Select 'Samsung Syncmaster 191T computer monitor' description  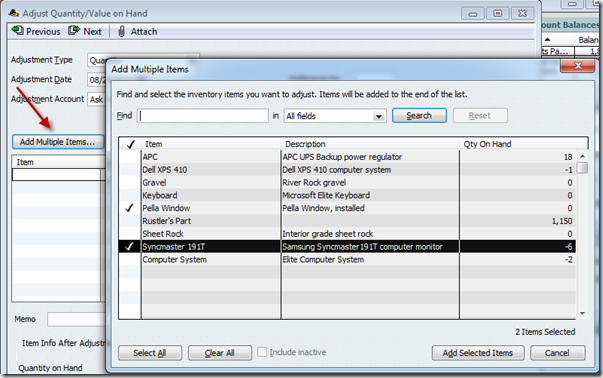point(362,246)
